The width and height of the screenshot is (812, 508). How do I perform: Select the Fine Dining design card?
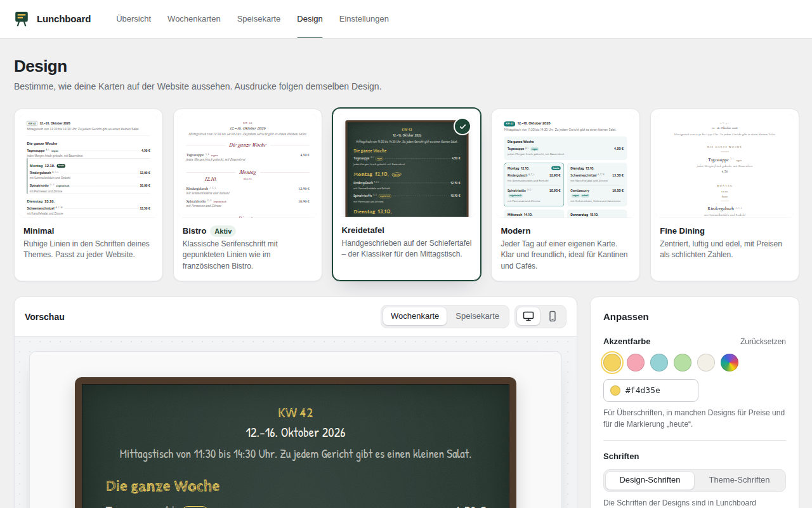point(724,195)
